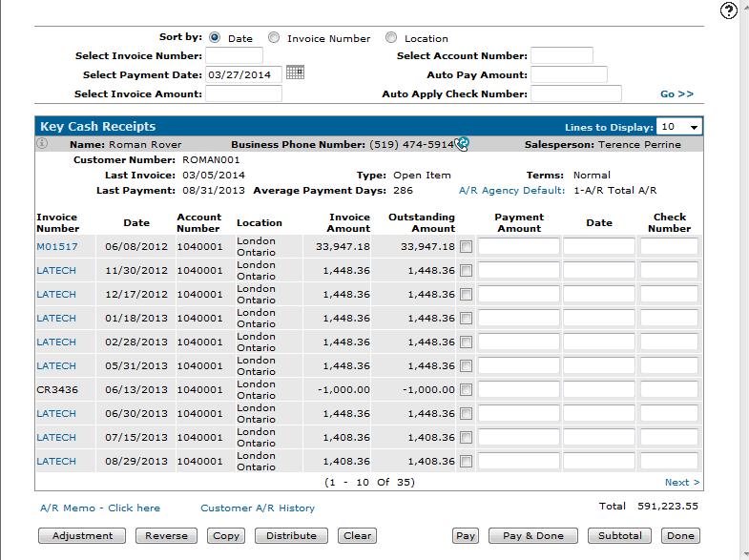
Task: Open the Lines to Display dropdown
Action: point(679,127)
